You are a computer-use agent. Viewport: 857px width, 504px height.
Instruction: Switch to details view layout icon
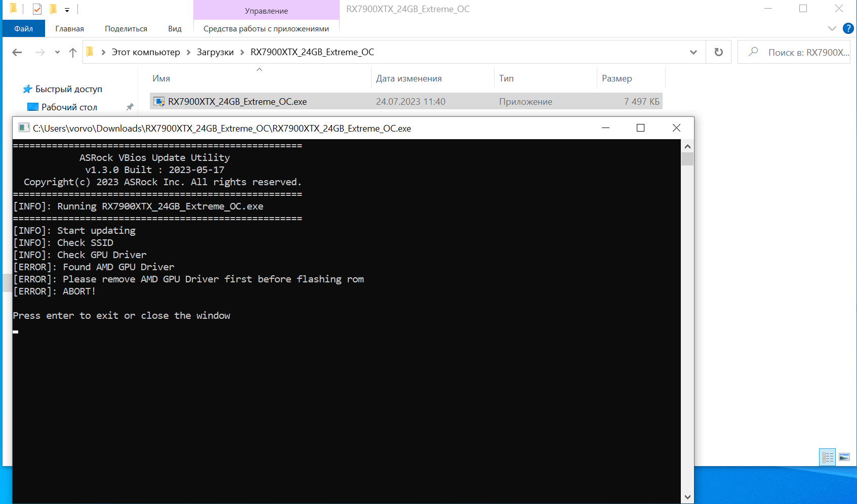pos(828,457)
